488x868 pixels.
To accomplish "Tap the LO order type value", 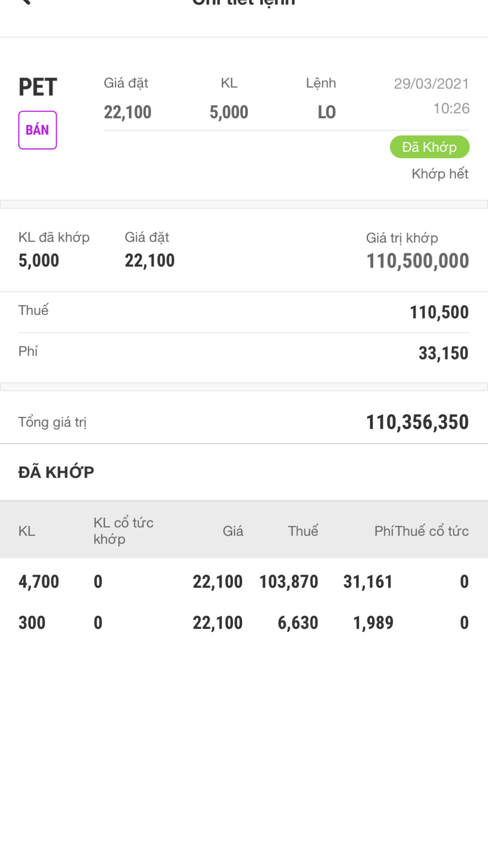I will (326, 112).
